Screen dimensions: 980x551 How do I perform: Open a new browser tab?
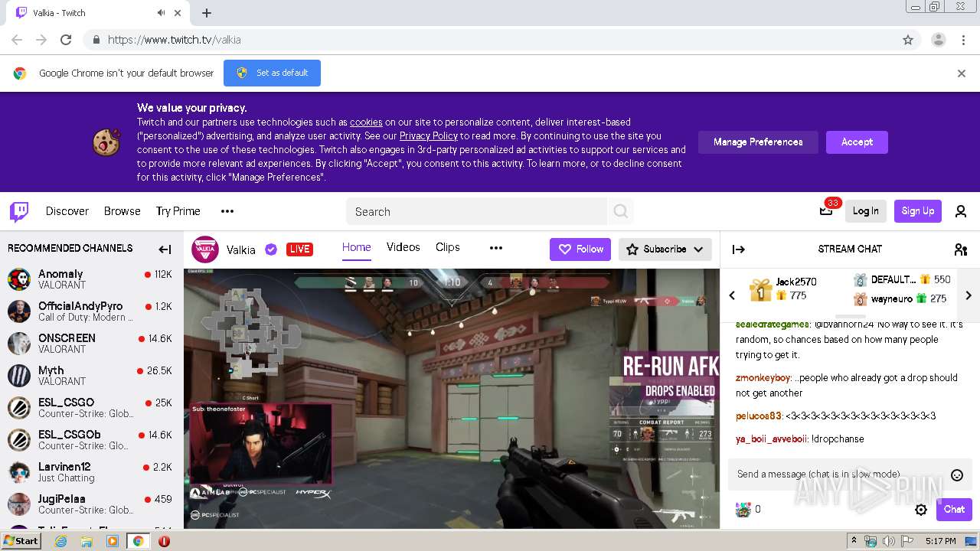207,13
